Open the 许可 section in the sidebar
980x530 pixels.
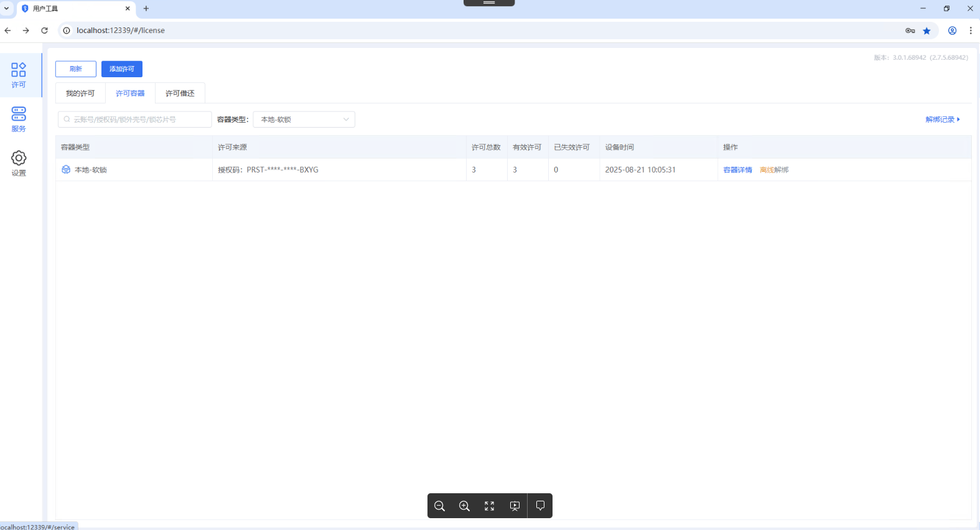pos(19,75)
